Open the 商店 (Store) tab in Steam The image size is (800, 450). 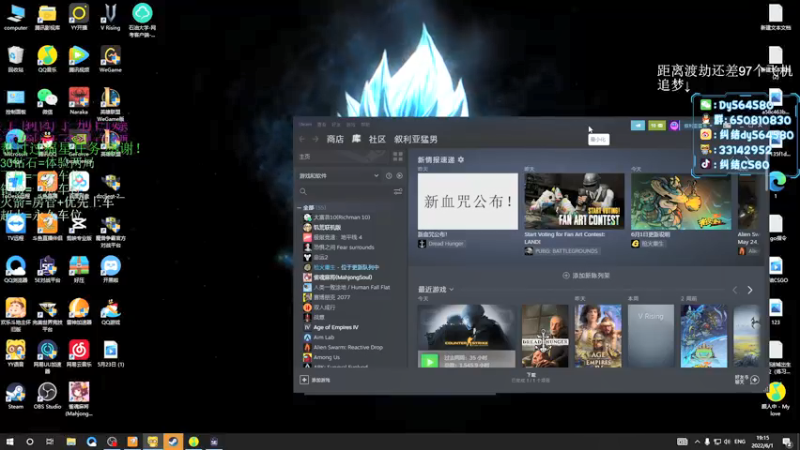[x=335, y=139]
